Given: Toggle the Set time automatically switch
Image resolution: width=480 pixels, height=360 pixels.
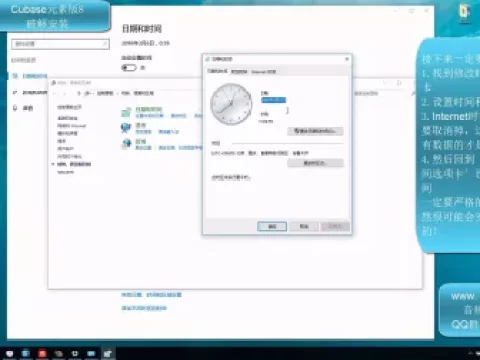Looking at the screenshot, I should click(x=129, y=68).
